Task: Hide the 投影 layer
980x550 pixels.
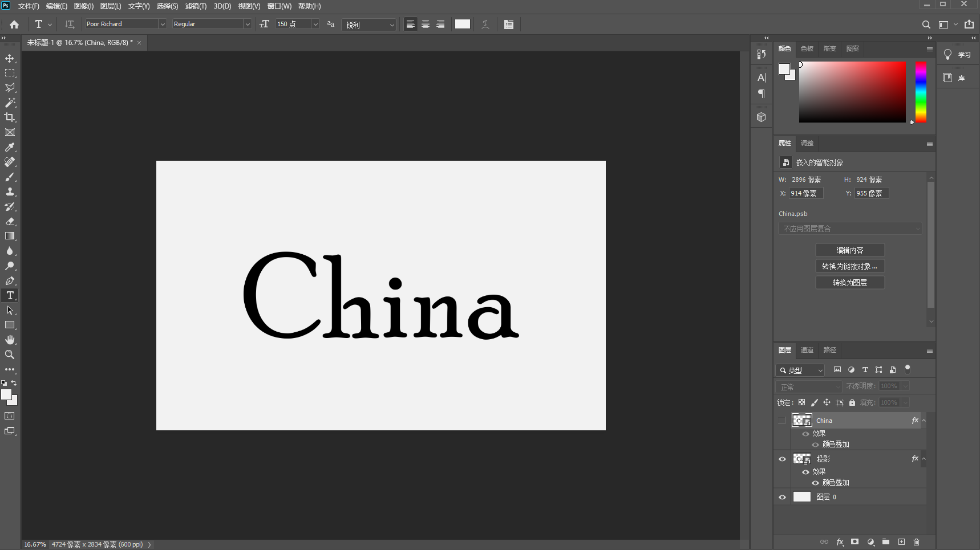Action: pyautogui.click(x=782, y=458)
